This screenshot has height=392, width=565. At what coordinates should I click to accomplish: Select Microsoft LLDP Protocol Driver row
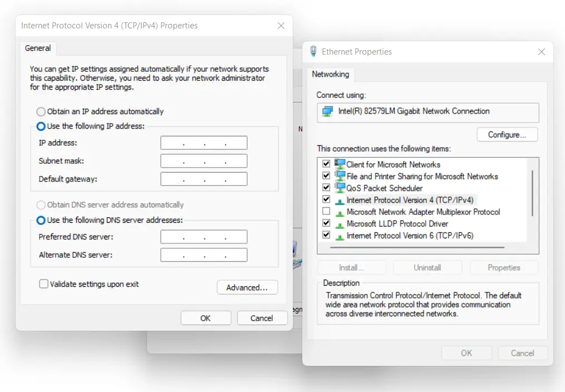(x=397, y=224)
